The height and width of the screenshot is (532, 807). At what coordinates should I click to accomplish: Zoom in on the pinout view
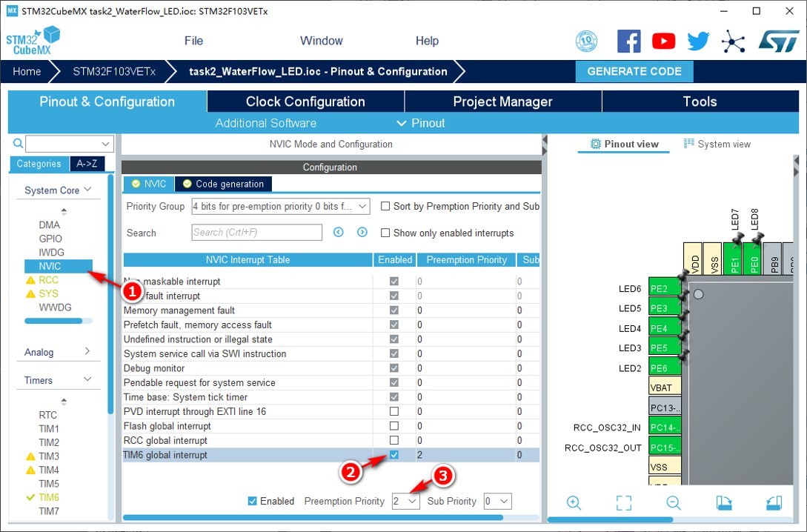574,502
